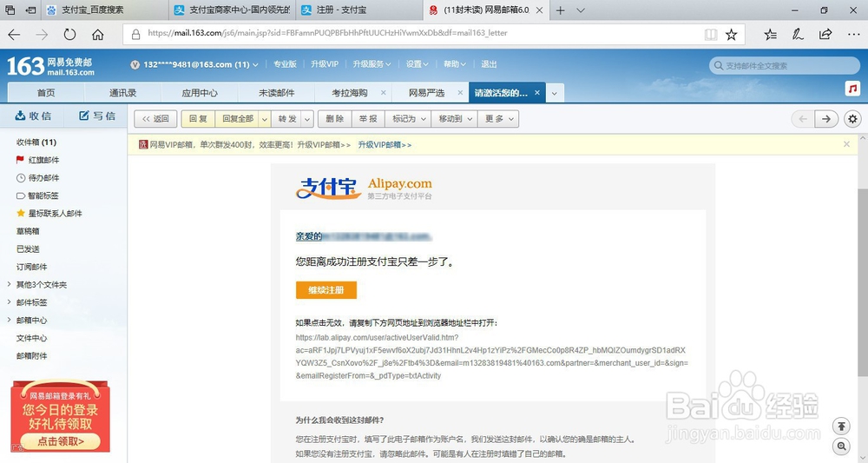Go to the previous email arrow

click(803, 118)
